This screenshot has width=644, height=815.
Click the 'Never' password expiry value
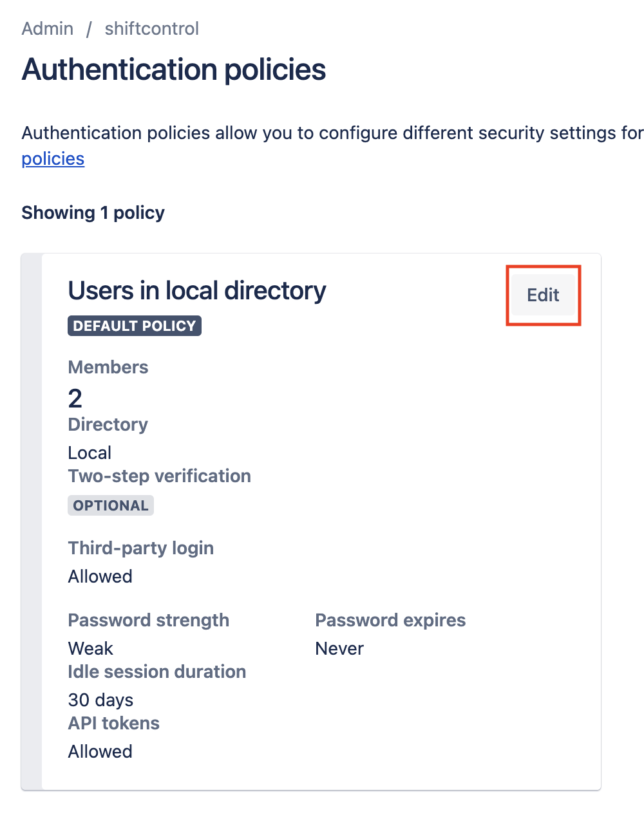[339, 649]
